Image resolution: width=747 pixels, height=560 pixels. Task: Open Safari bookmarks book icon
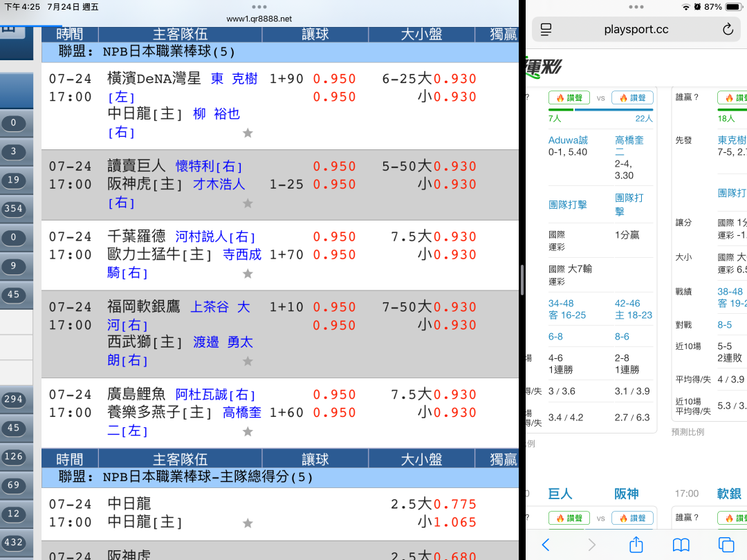[x=681, y=545]
